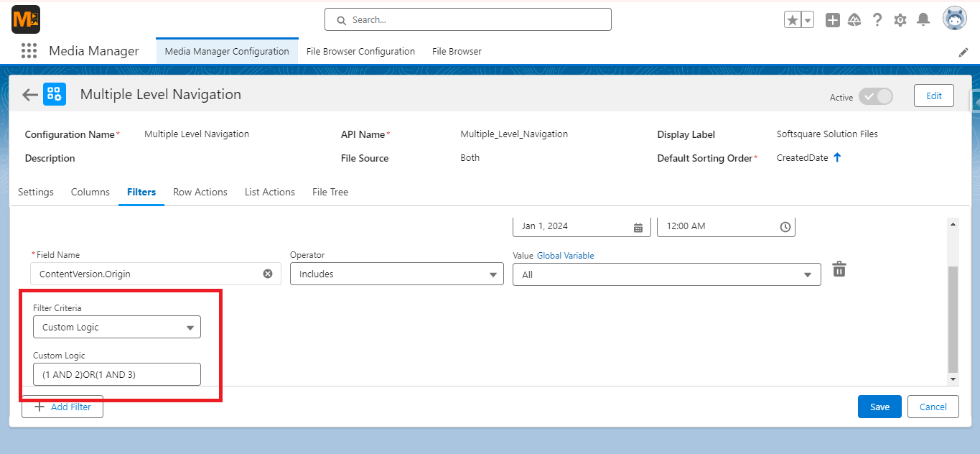Click the Media Manager app logo

[26, 19]
